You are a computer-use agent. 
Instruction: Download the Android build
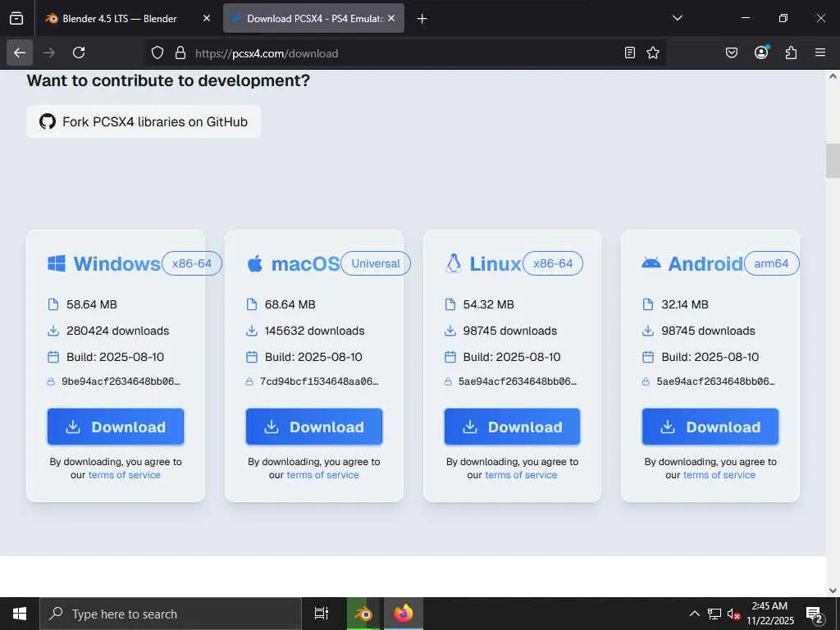710,427
